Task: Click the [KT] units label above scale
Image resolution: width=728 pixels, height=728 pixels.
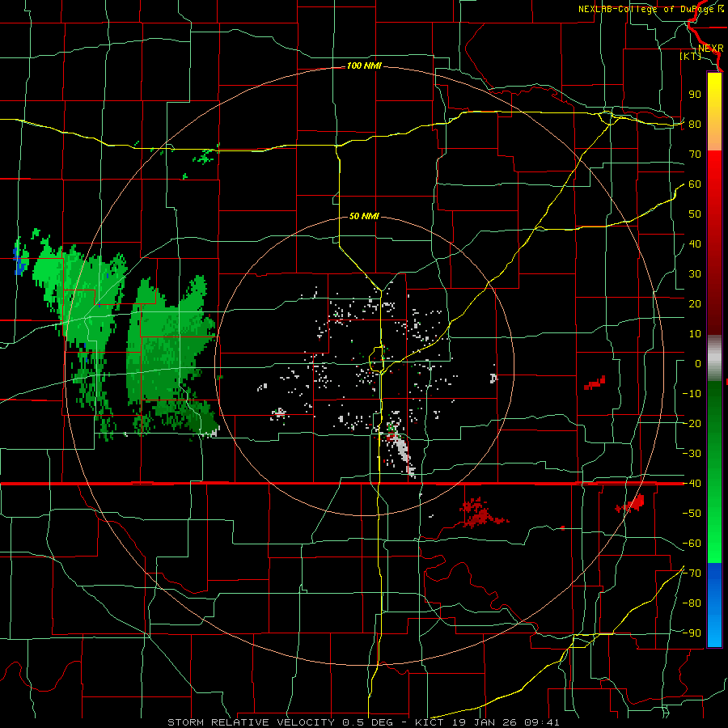Action: click(x=690, y=56)
